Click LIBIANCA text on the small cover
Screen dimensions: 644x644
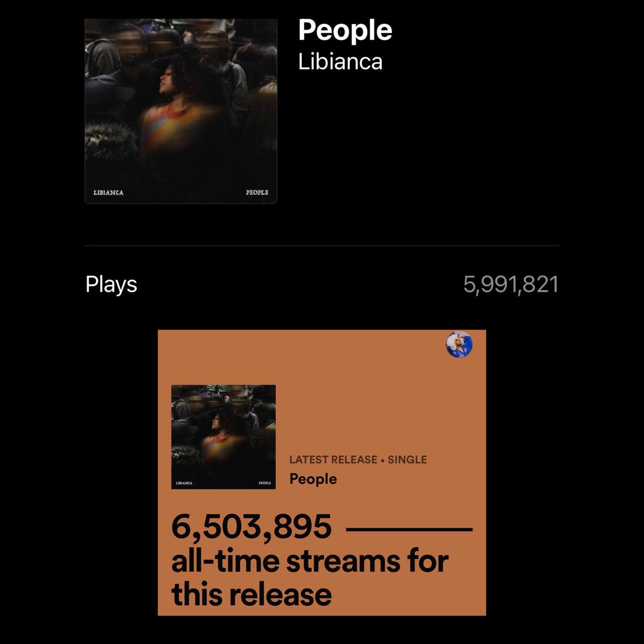point(184,483)
